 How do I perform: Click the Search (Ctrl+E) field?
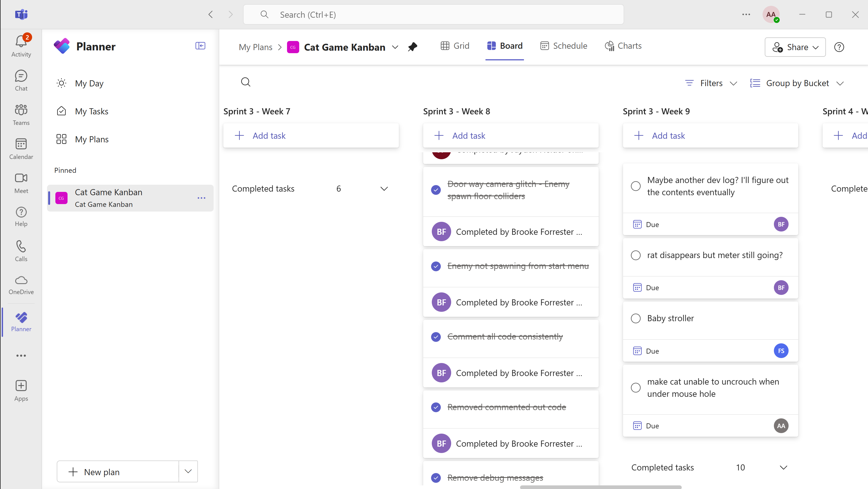pos(433,14)
